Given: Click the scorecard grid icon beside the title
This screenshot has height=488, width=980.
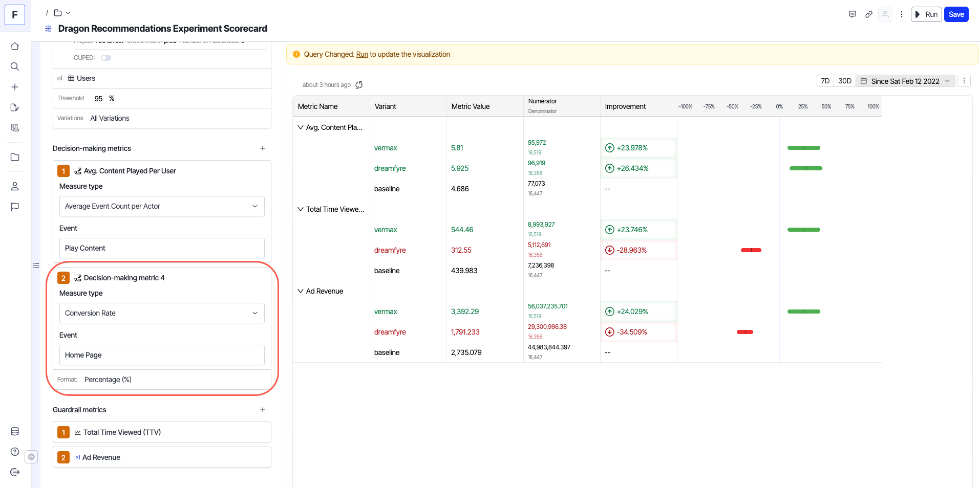Looking at the screenshot, I should click(48, 29).
